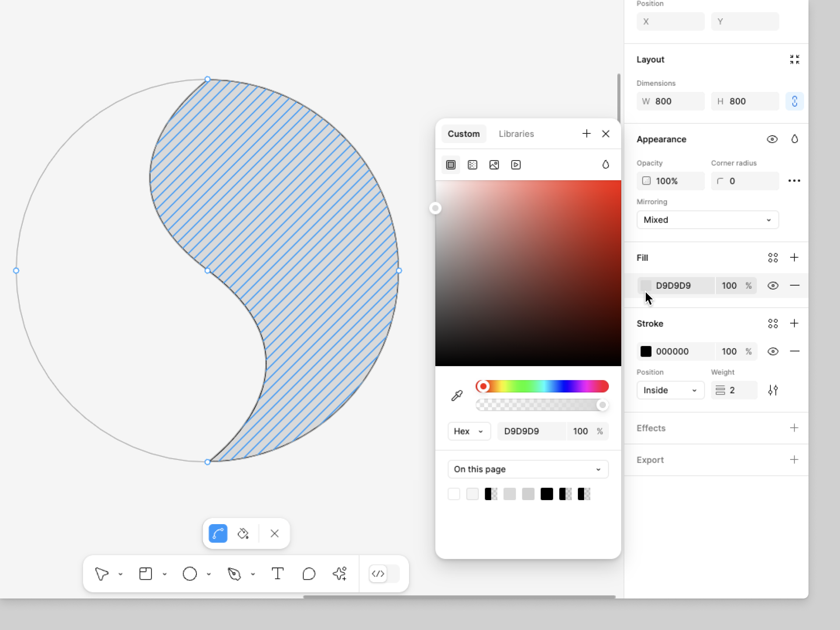Select the Comment tool
Image resolution: width=840 pixels, height=630 pixels.
pos(309,574)
